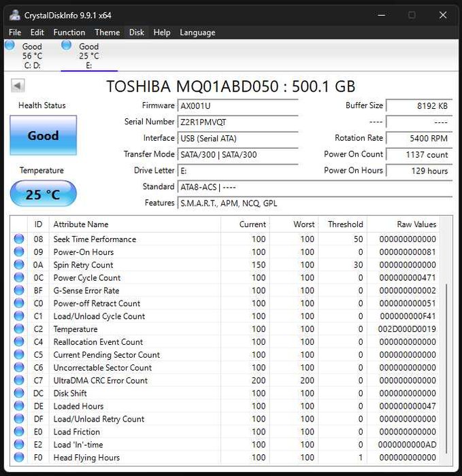Screen dimensions: 462x476
Task: Click the Power On Hours value 129 hours
Action: (419, 171)
